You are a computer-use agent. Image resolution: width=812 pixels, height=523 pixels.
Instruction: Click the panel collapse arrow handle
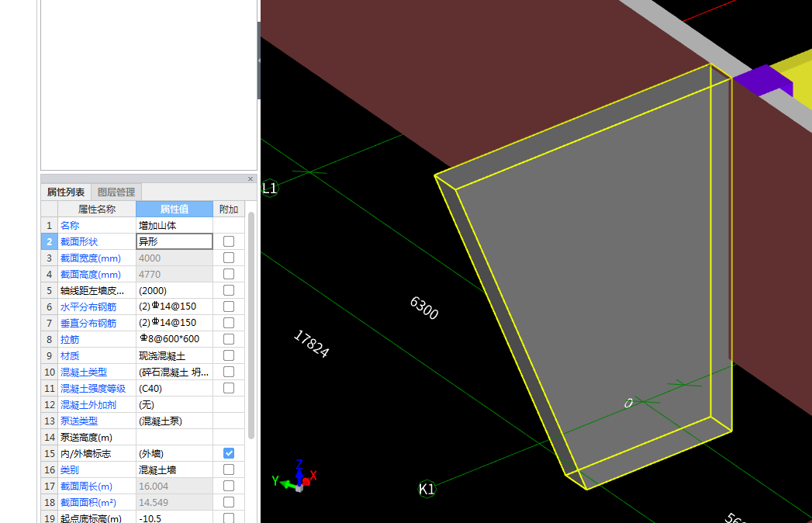click(259, 60)
